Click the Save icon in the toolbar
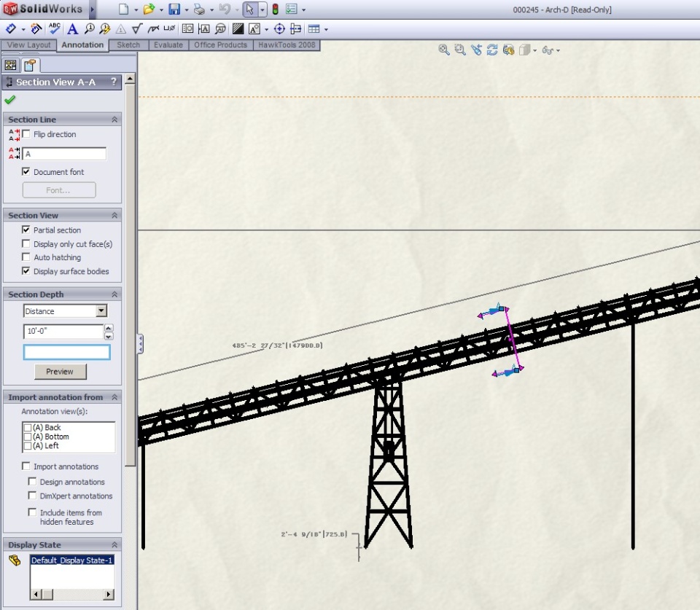 tap(174, 9)
